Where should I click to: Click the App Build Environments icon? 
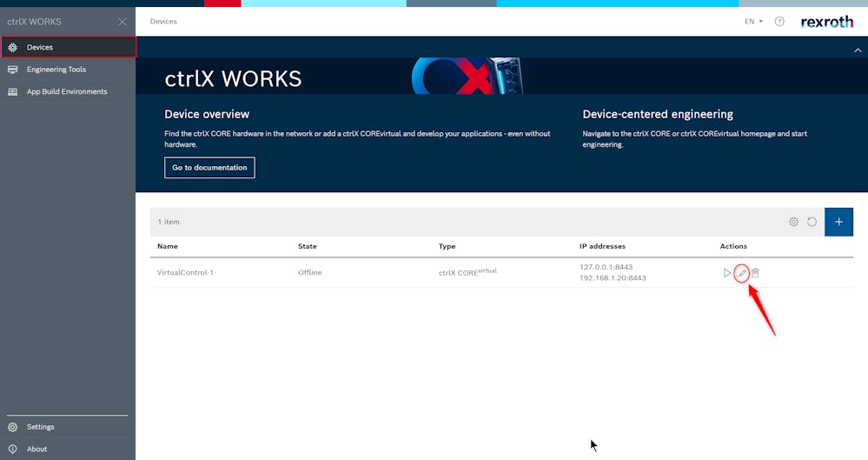tap(13, 91)
